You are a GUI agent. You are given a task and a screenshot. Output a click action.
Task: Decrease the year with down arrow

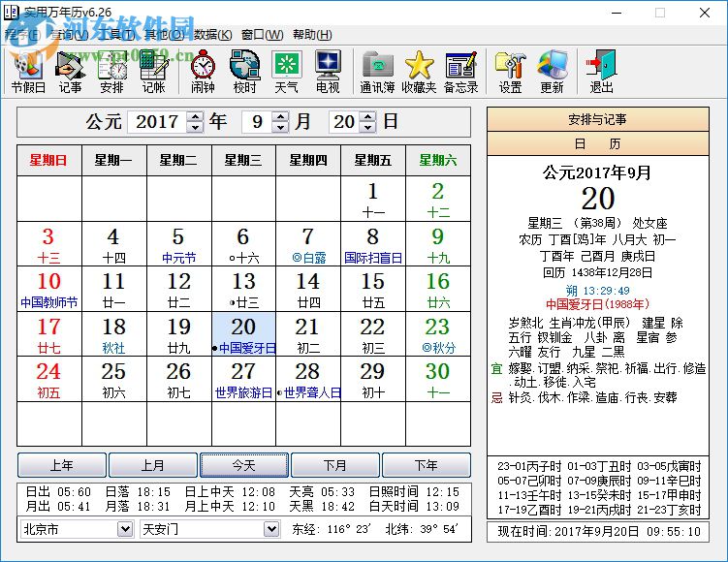point(195,127)
